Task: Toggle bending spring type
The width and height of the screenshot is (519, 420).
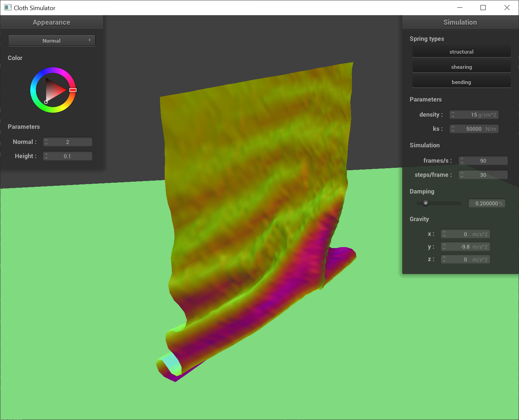Action: [461, 82]
